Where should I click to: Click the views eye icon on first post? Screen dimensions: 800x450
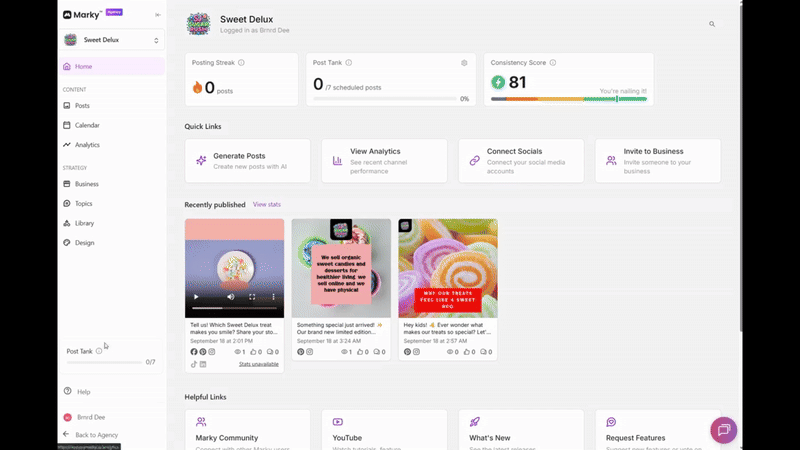237,352
